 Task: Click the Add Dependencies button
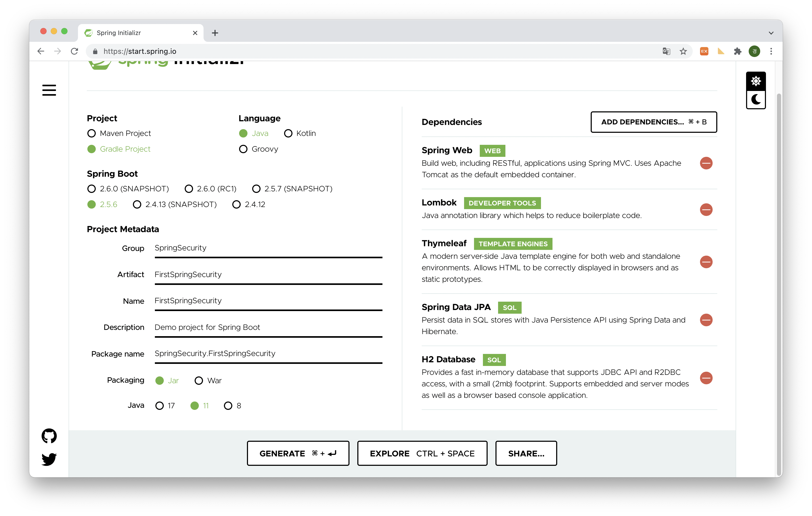point(653,122)
